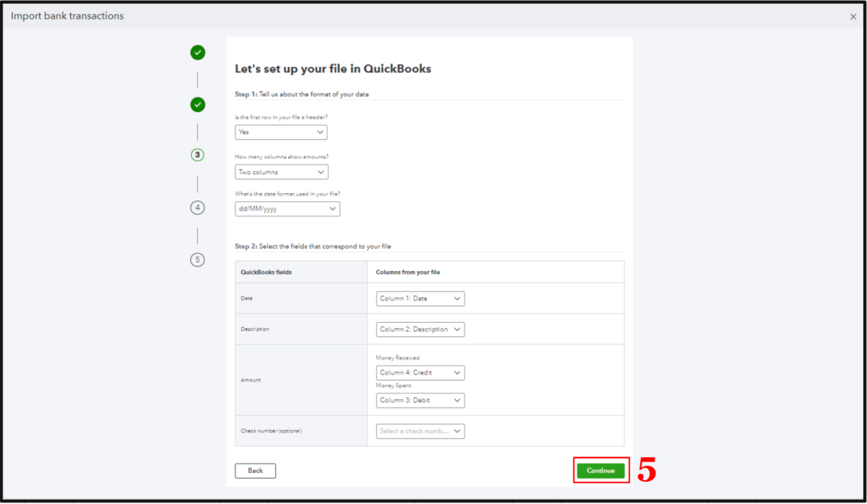867x504 pixels.
Task: Click step 4 circle in the sidebar
Action: [197, 207]
